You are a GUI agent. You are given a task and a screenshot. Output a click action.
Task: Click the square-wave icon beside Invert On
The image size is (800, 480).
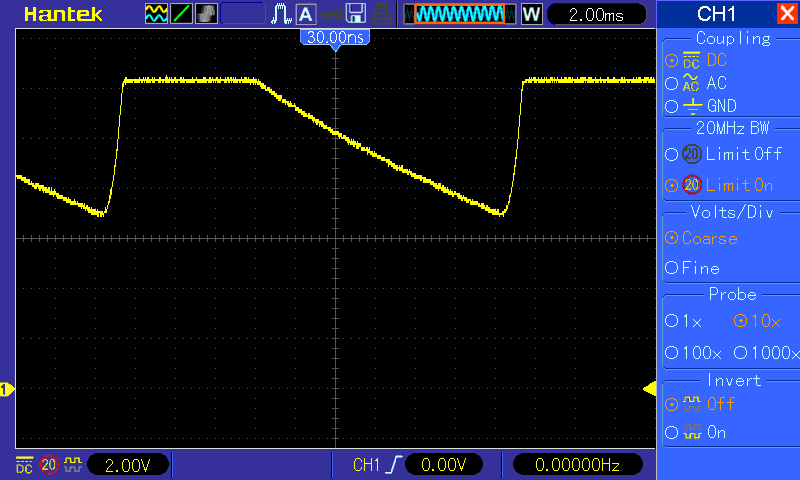tap(692, 432)
